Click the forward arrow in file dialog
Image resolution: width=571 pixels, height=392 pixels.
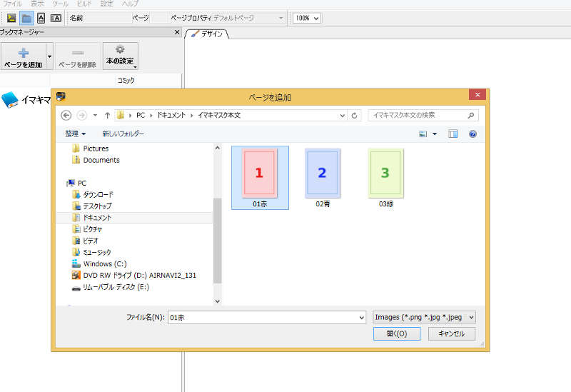[x=82, y=116]
